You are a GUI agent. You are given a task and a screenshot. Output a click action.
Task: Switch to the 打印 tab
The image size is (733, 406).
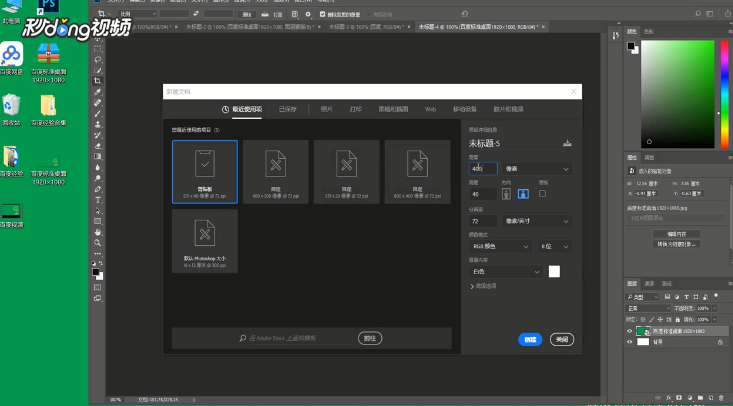tap(355, 109)
